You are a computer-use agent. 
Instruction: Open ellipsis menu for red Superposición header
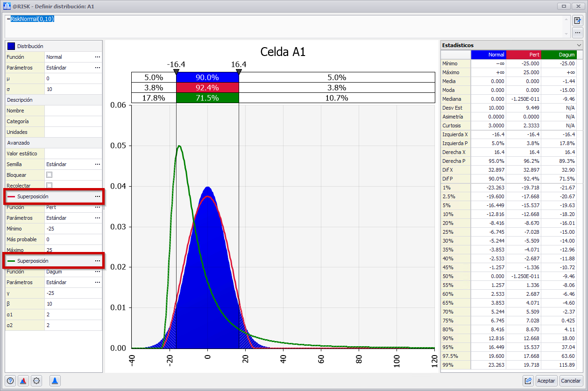tap(97, 196)
